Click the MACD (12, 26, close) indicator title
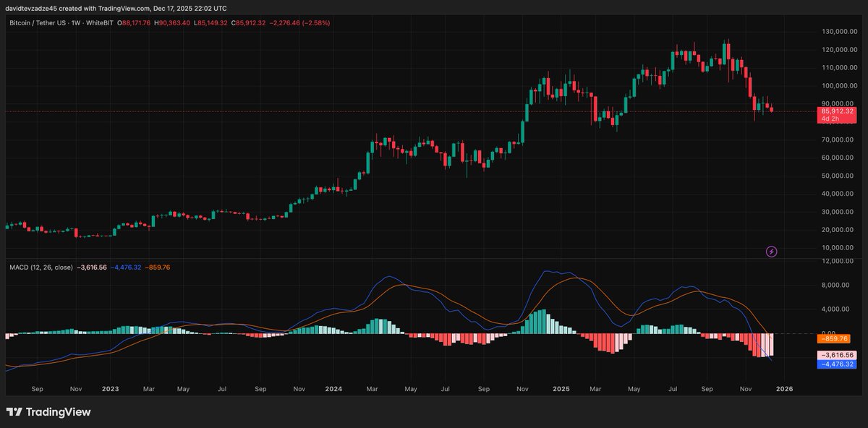The height and width of the screenshot is (428, 868). (x=41, y=267)
